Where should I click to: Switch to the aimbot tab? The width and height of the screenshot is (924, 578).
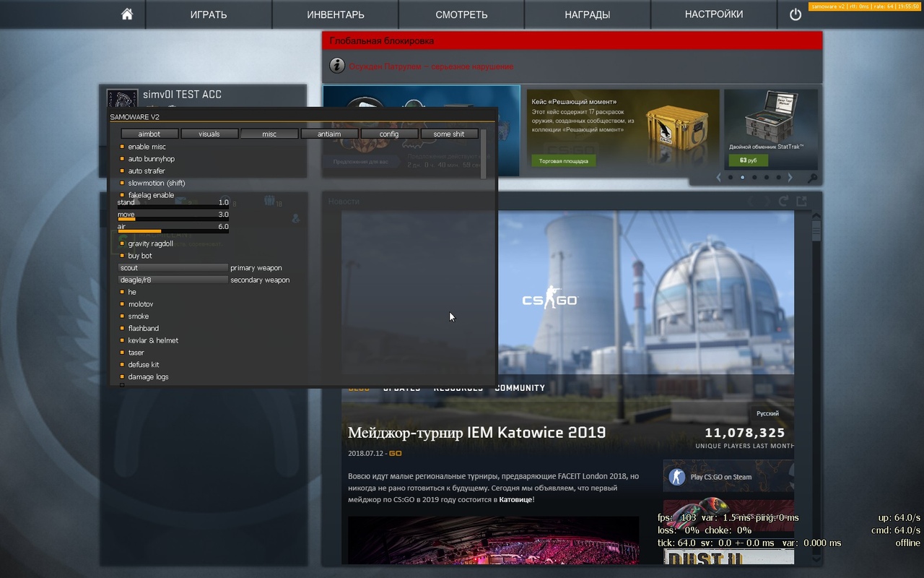(x=149, y=134)
